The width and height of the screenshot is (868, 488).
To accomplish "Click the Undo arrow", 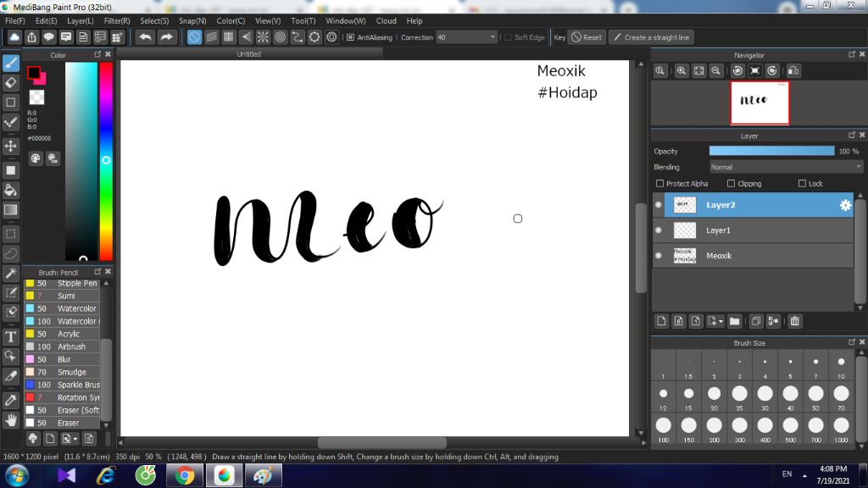I will click(x=146, y=37).
